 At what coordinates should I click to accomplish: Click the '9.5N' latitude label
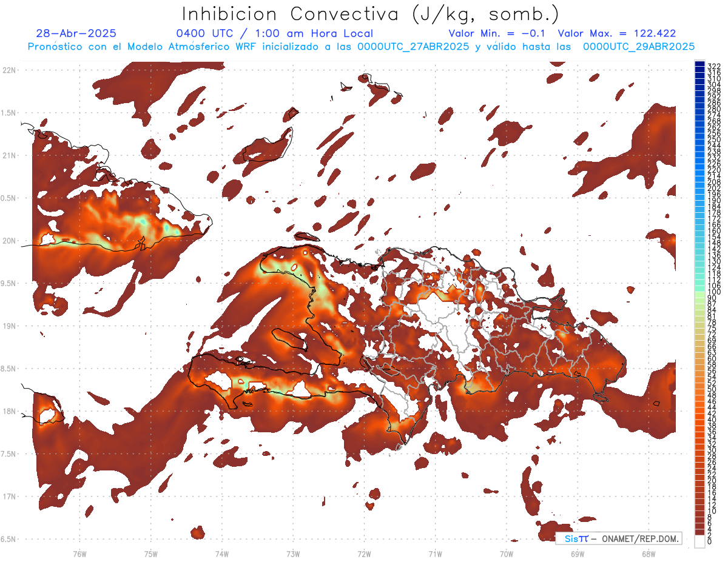click(9, 284)
